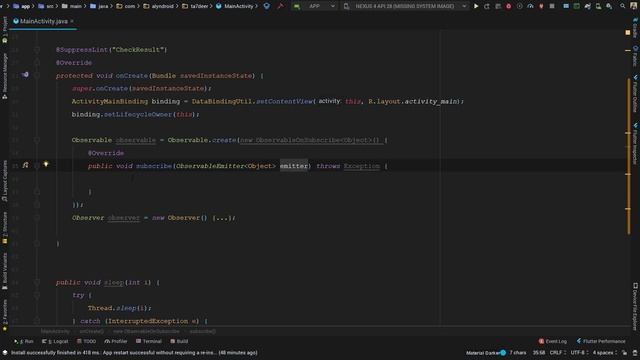Open the CRLF line separator selector

point(557,353)
